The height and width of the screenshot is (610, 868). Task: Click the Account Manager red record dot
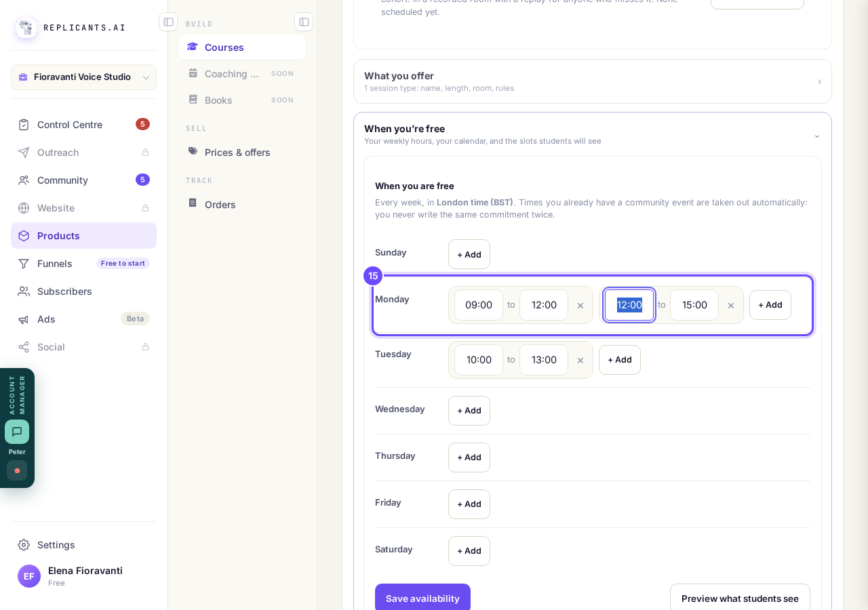(x=17, y=470)
